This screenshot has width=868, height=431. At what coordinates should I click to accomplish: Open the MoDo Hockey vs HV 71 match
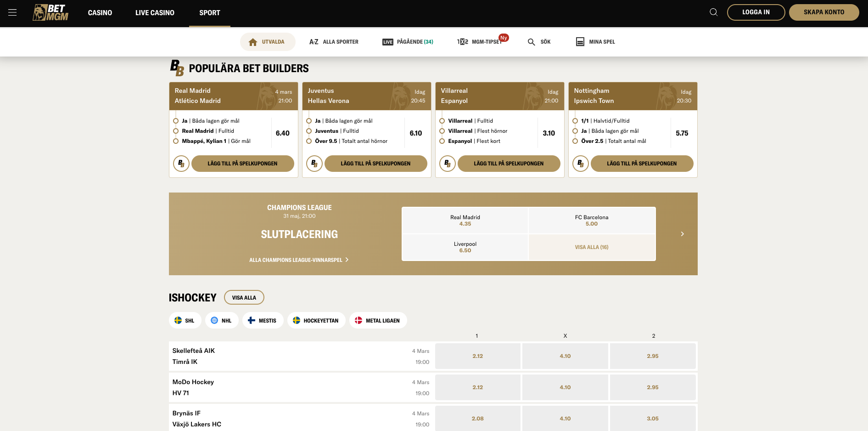pos(301,387)
